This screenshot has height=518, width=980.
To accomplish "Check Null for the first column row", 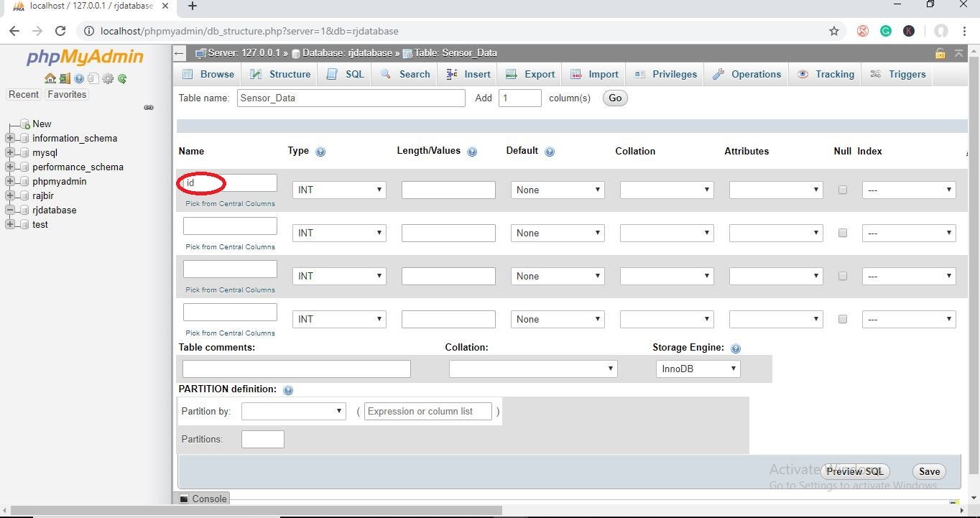I will [x=842, y=190].
